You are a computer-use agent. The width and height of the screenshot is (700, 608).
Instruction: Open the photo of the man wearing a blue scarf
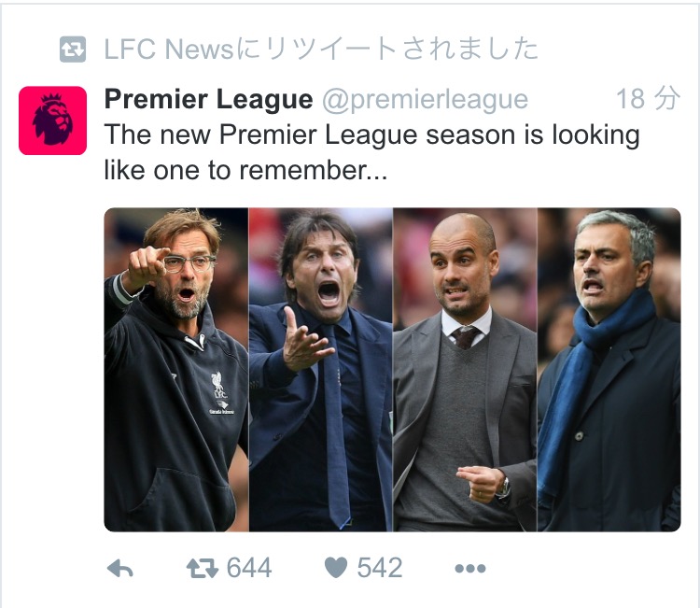[609, 369]
